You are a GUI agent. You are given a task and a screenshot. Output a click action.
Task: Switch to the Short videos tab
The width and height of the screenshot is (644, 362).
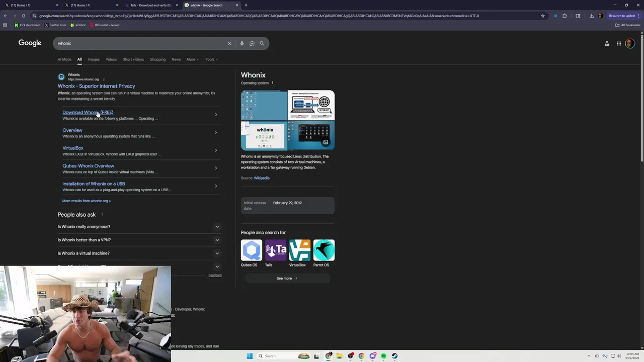pos(133,59)
